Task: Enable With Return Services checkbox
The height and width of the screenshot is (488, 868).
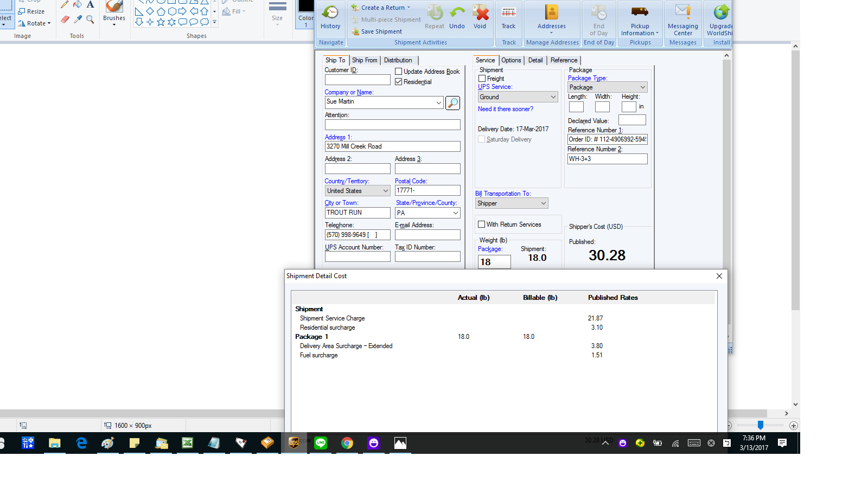Action: (481, 224)
